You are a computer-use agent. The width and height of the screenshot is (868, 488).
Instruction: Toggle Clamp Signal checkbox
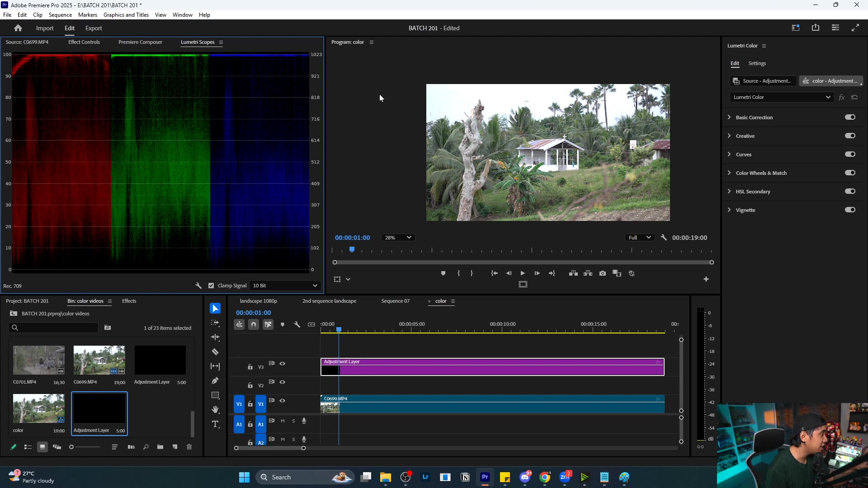211,286
